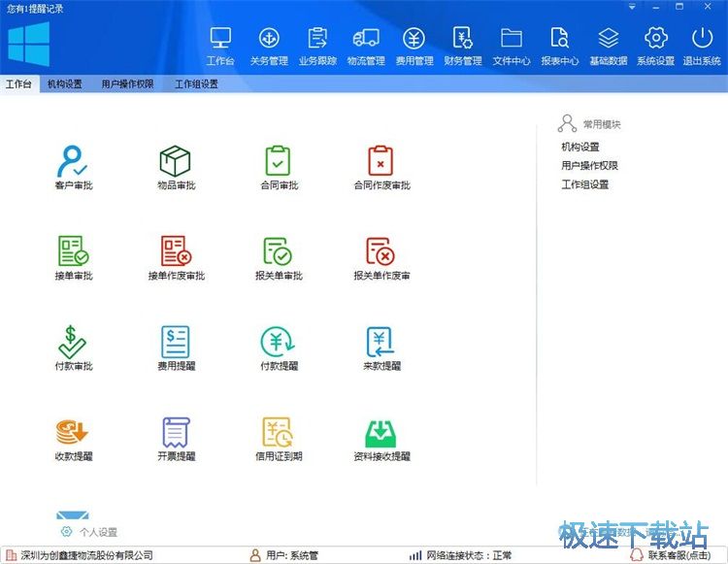Open 工作组设置 link in 常用模块
This screenshot has height=564, width=728.
(x=585, y=184)
